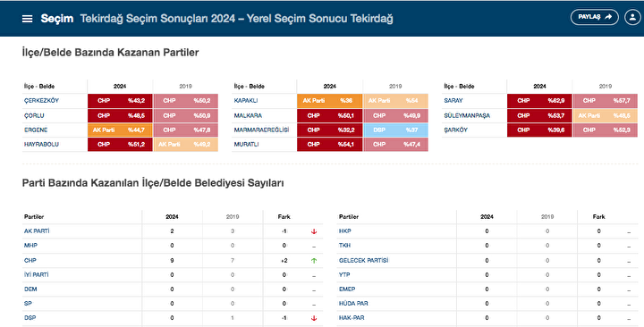Open the KAPAKLI district link
This screenshot has height=327, width=644.
click(246, 101)
